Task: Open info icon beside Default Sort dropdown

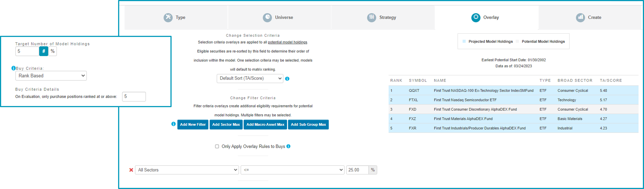Action: tap(287, 79)
